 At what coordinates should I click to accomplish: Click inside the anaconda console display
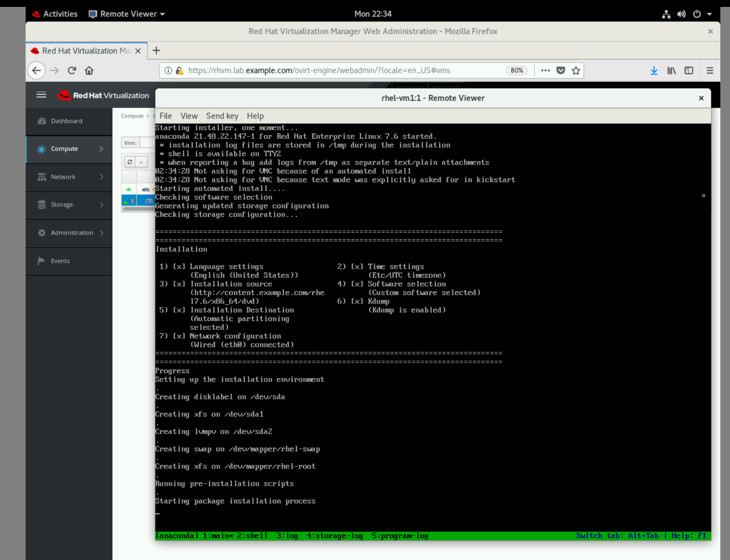point(433,332)
